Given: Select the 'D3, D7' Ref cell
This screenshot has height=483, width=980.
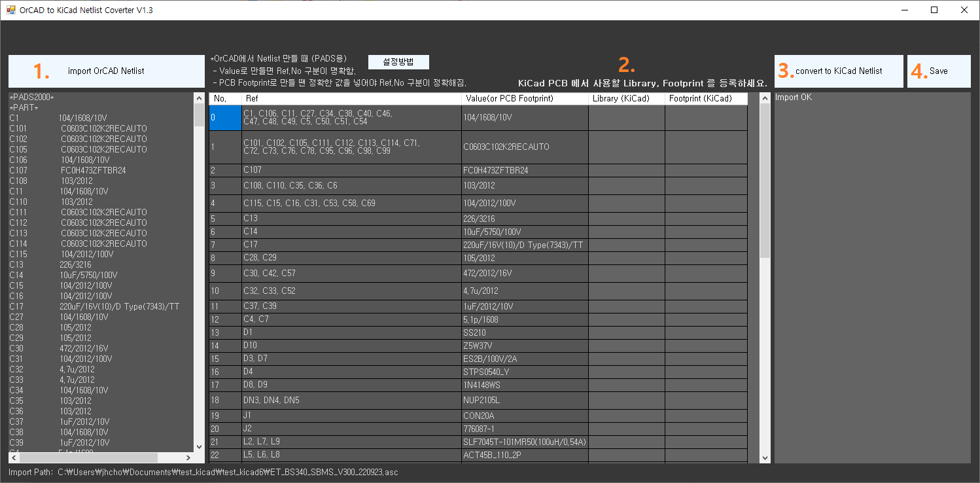Looking at the screenshot, I should pyautogui.click(x=351, y=359).
